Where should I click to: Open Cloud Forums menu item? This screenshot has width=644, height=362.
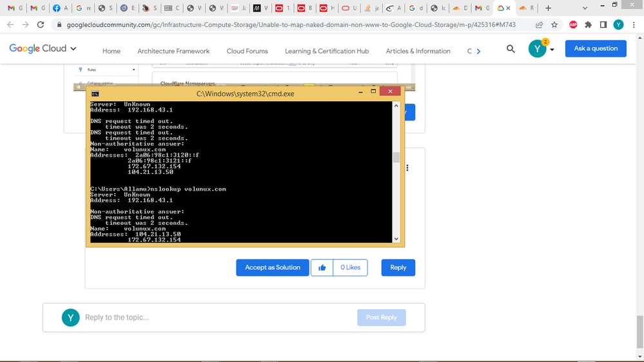point(248,52)
